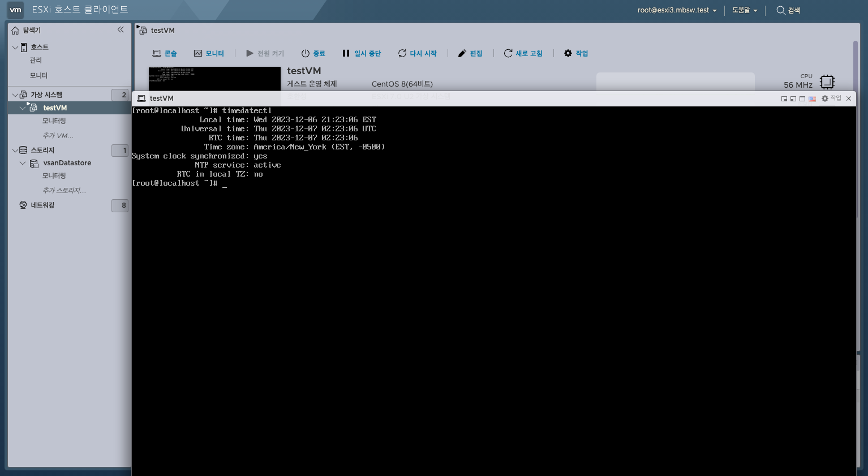The image size is (868, 476).
Task: Click 다시 시작 restart button
Action: (418, 53)
